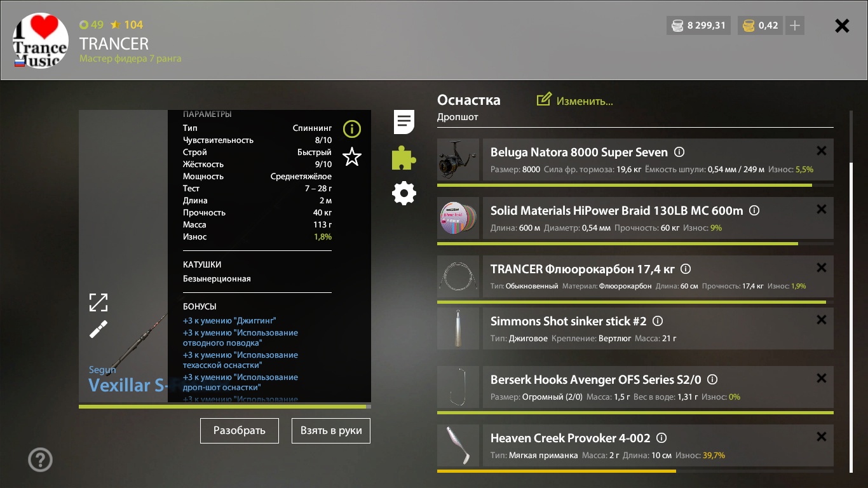Click the silver coins balance 8 299,31

[699, 26]
